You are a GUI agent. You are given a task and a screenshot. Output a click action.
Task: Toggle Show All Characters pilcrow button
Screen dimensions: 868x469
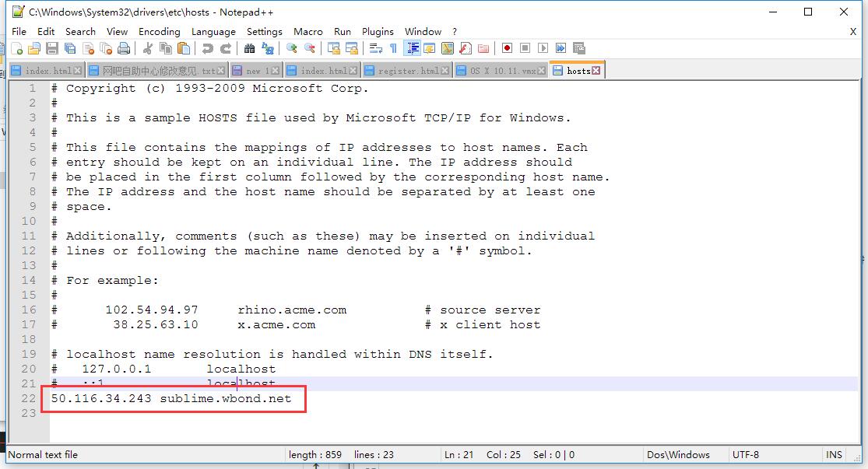coord(394,48)
